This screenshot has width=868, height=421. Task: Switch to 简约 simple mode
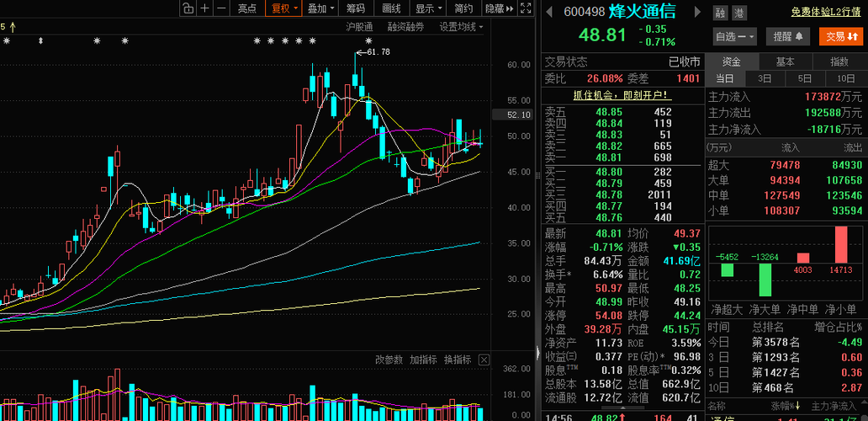tap(464, 8)
